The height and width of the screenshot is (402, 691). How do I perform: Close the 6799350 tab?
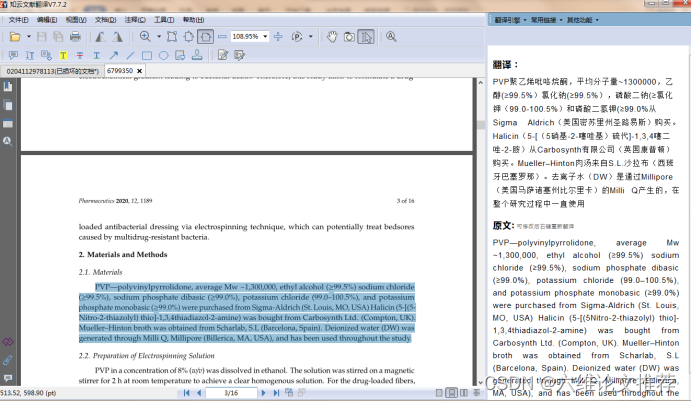coord(140,71)
